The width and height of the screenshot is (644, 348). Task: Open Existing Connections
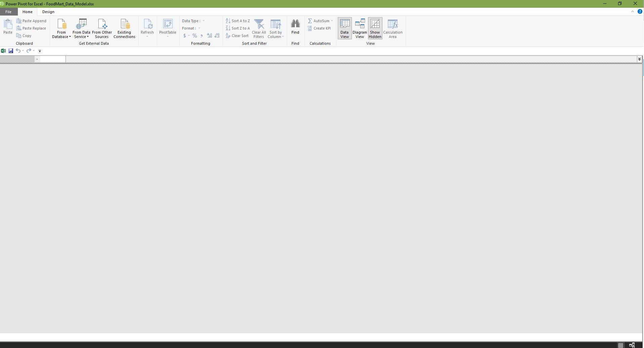124,29
